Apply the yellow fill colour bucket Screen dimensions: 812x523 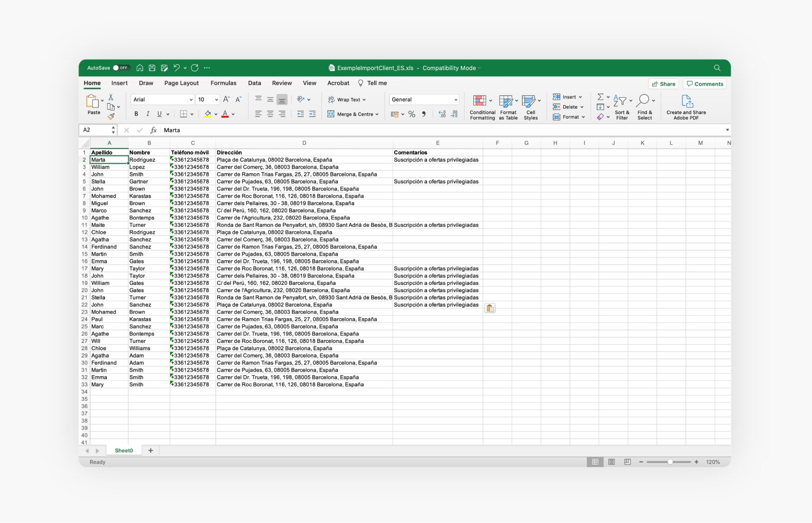tap(208, 114)
